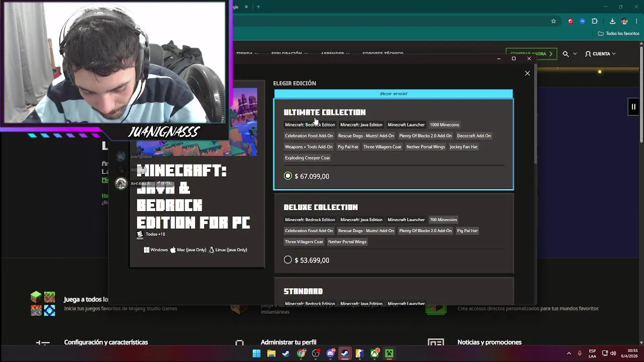Click the Jockey Fan Hat tag
The height and width of the screenshot is (362, 644).
(x=463, y=147)
